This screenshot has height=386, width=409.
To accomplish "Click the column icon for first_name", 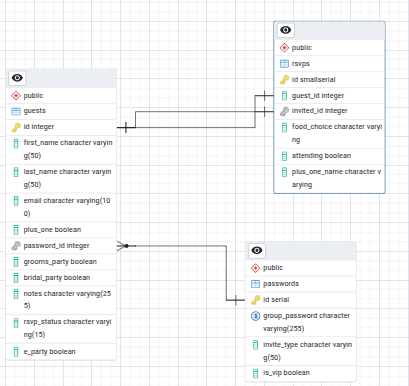I will point(16,143).
